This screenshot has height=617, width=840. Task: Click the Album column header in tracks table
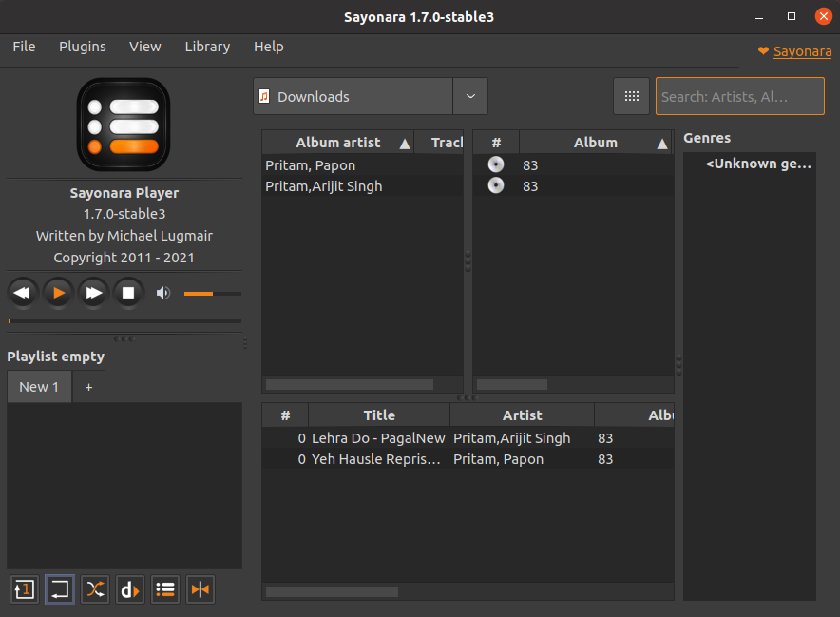tap(635, 415)
